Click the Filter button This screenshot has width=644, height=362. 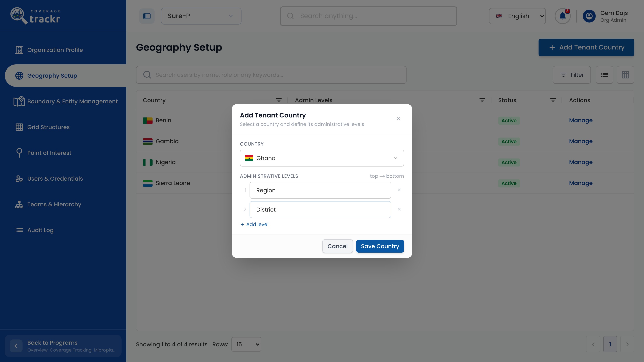(572, 75)
